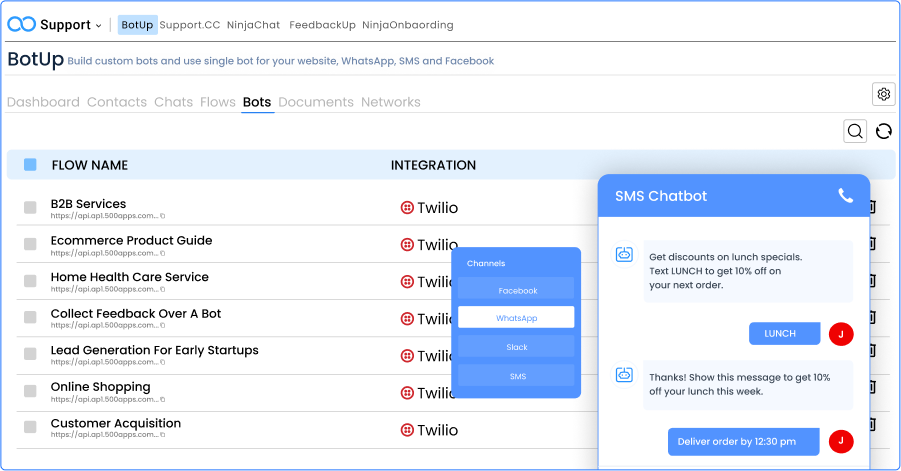This screenshot has width=901, height=471.
Task: Open the Documents tab
Action: pyautogui.click(x=316, y=102)
